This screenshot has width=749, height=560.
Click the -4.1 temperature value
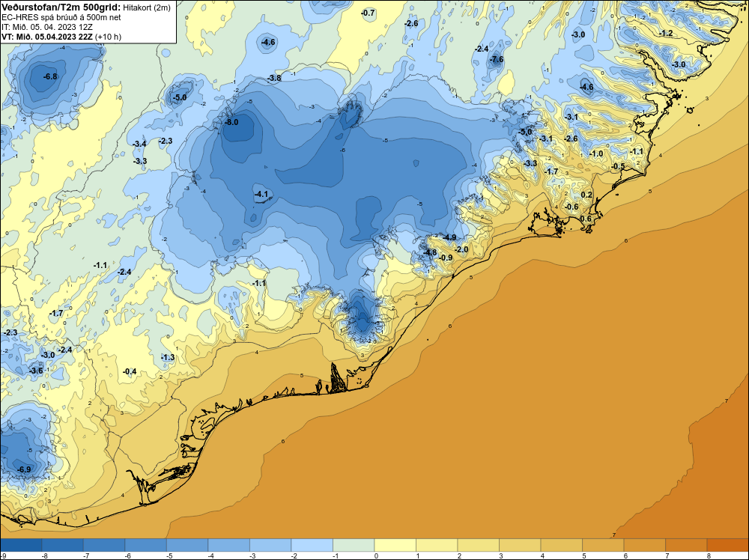click(x=261, y=195)
